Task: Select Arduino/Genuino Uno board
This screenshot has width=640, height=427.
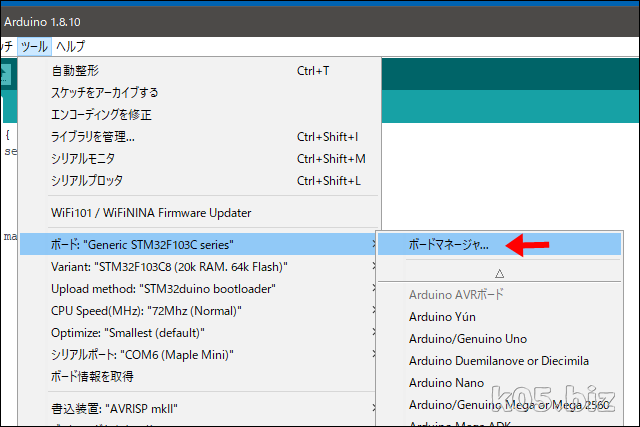Action: (x=499, y=339)
